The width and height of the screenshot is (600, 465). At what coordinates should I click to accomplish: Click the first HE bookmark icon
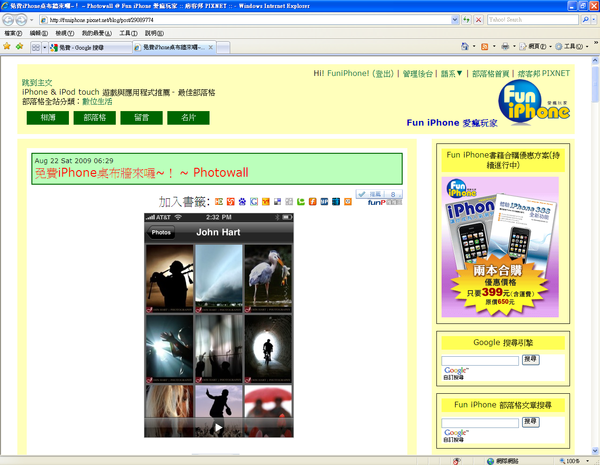(x=219, y=202)
